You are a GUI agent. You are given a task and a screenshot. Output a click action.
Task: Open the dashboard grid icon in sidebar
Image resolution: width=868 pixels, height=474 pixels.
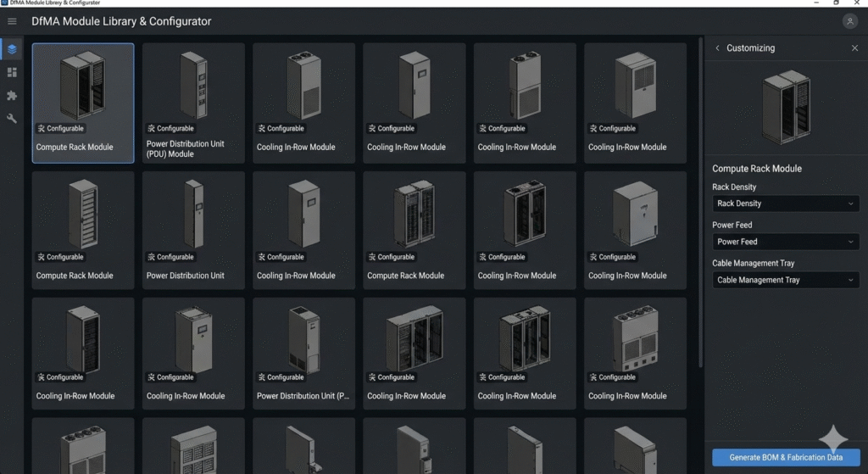(x=12, y=73)
